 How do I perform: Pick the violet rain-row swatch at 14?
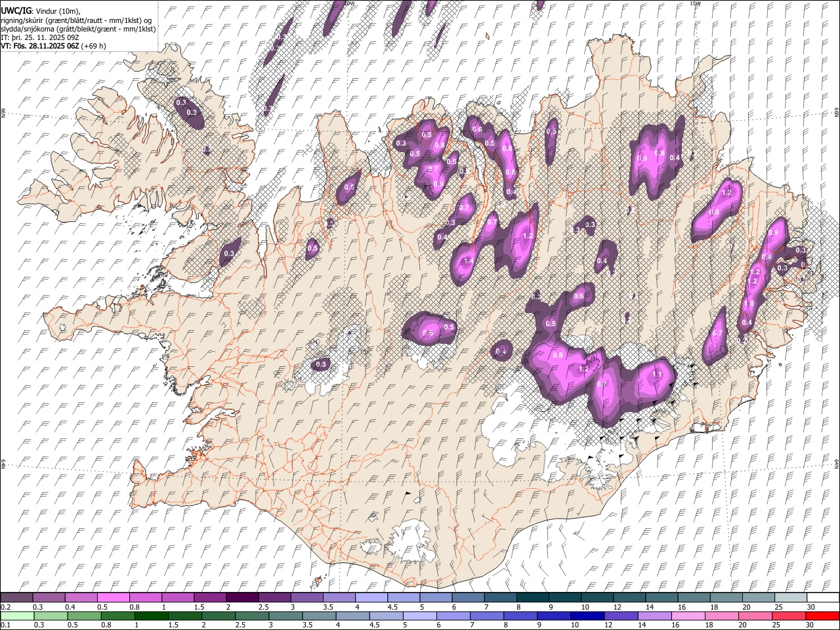[x=654, y=616]
